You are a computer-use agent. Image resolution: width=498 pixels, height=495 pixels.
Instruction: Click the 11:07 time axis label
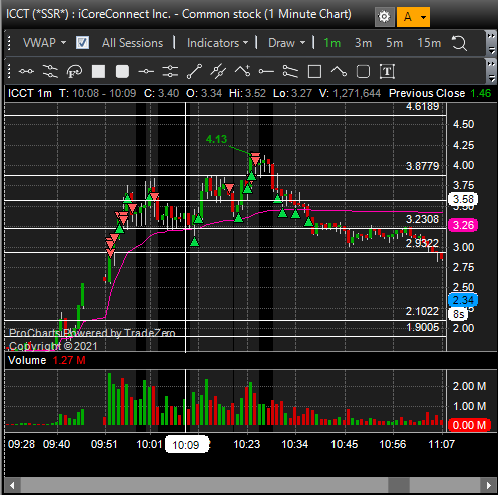(442, 444)
